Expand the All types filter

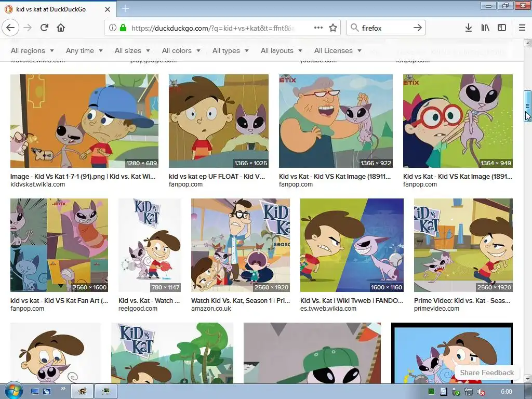231,50
